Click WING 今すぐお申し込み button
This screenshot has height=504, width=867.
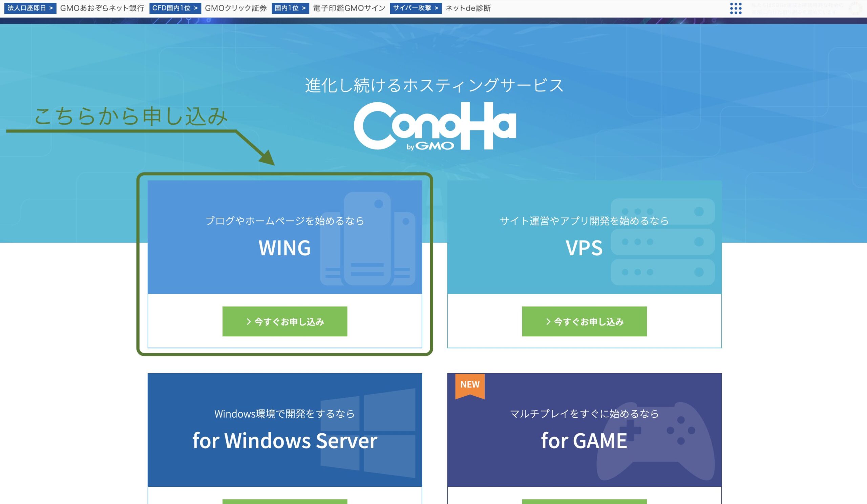286,321
